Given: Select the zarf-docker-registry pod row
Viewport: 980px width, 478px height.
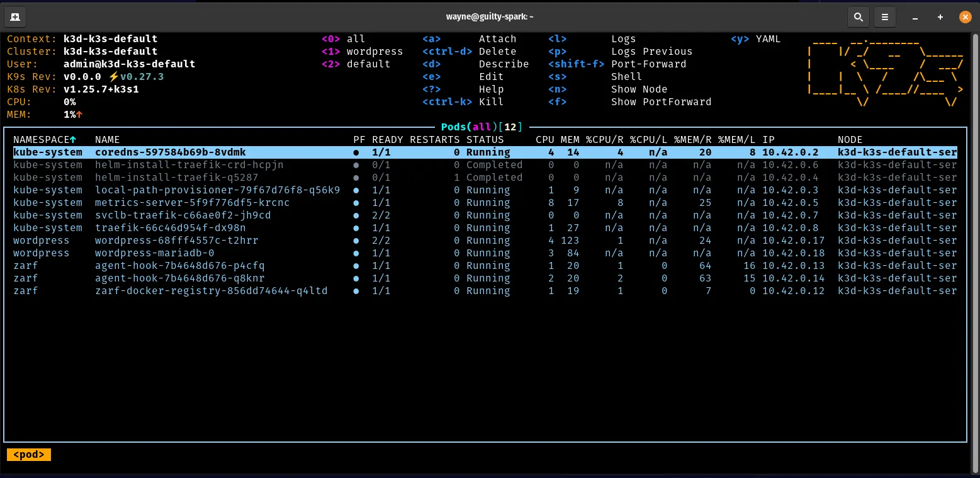Looking at the screenshot, I should click(211, 290).
